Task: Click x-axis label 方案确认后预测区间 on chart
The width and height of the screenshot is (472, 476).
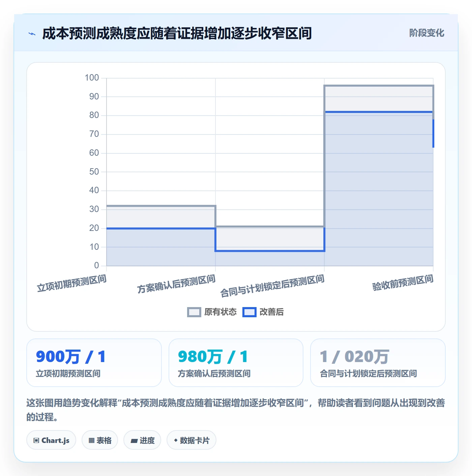Action: tap(176, 284)
